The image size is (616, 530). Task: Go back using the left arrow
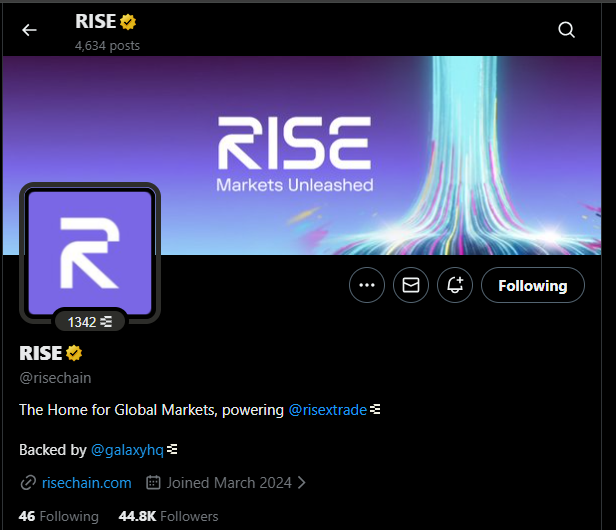[29, 30]
